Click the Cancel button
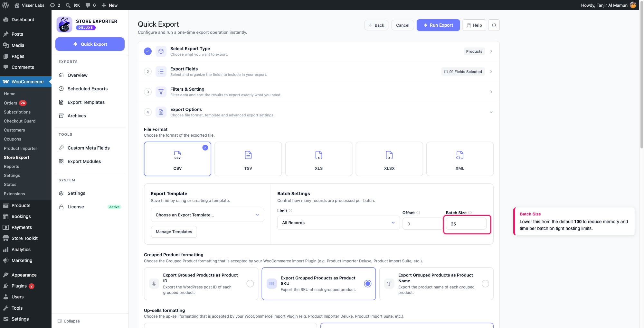Image resolution: width=644 pixels, height=328 pixels. coord(402,25)
